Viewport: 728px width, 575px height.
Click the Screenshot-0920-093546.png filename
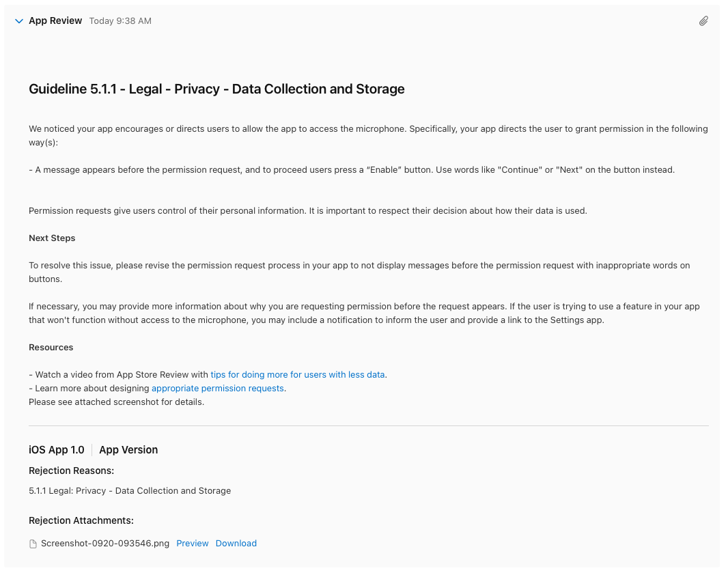[105, 544]
